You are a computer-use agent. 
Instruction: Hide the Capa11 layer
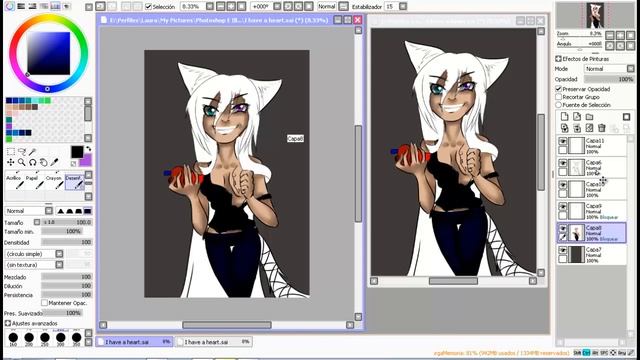click(562, 141)
